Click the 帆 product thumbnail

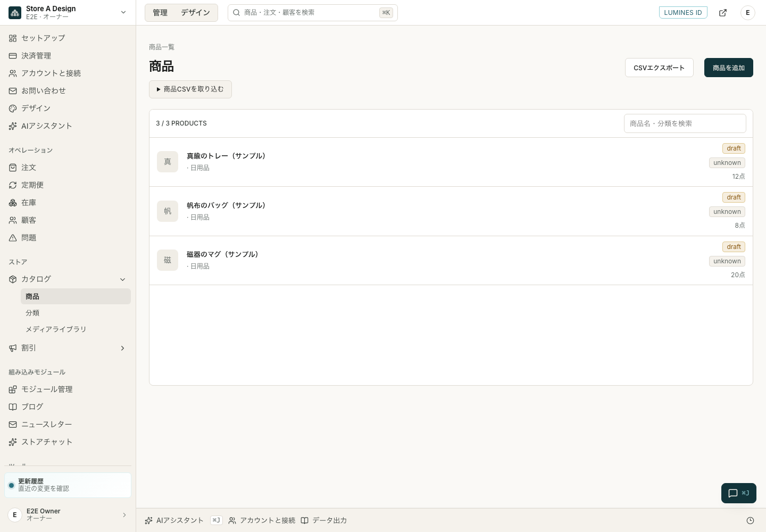click(x=168, y=211)
